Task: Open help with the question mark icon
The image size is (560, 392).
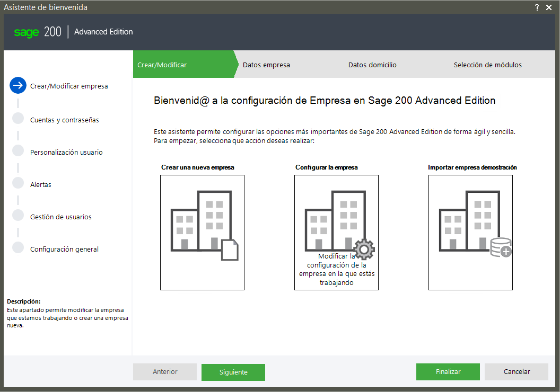Action: (537, 7)
